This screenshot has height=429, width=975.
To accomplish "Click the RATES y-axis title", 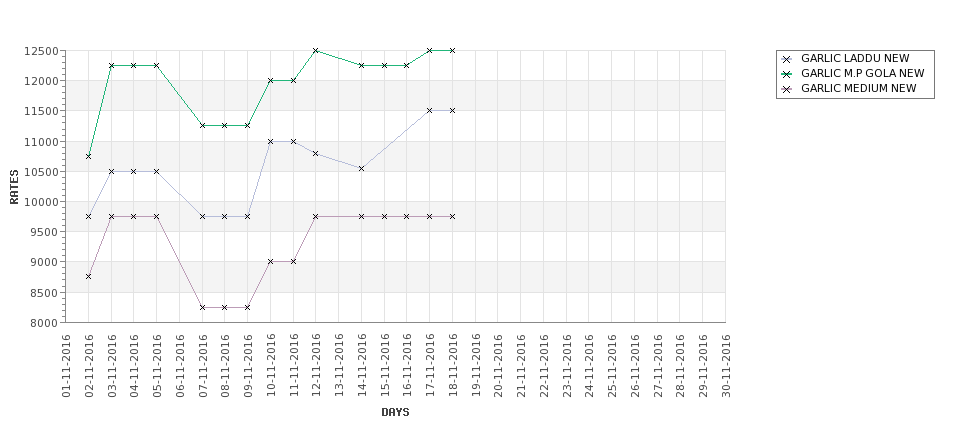I will pos(14,187).
